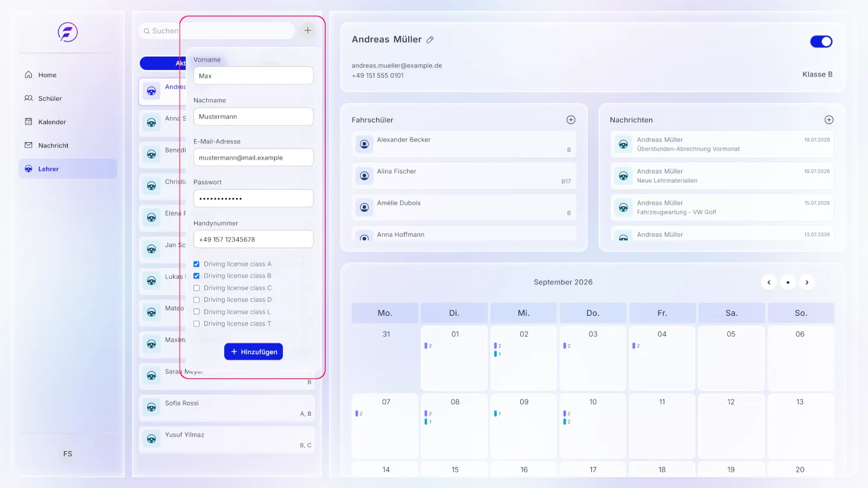Screen dimensions: 868x488
Task: Enable Driving license class T checkbox
Action: tap(197, 324)
